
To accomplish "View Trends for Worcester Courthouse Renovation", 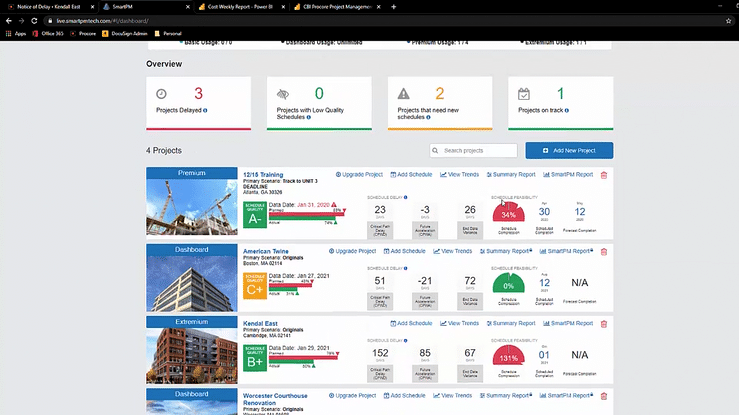I will 452,396.
